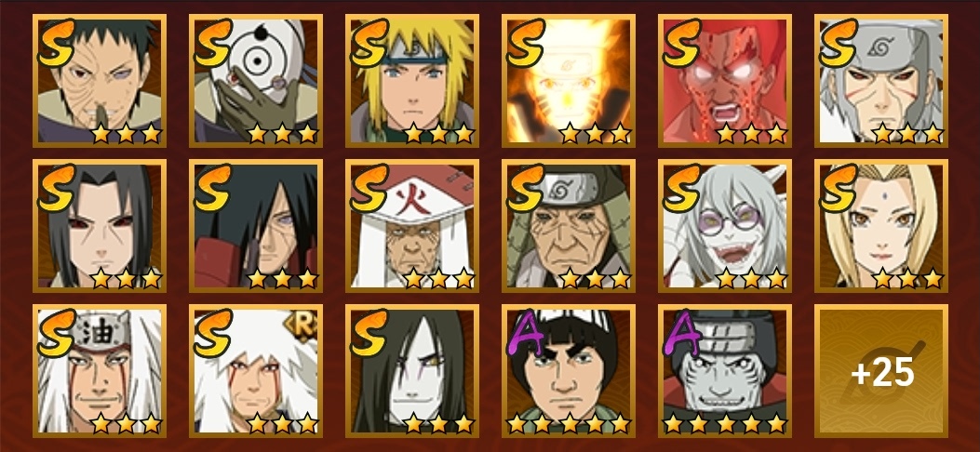Open the +25 more characters tile
Screen dimensions: 980x452
click(x=881, y=371)
